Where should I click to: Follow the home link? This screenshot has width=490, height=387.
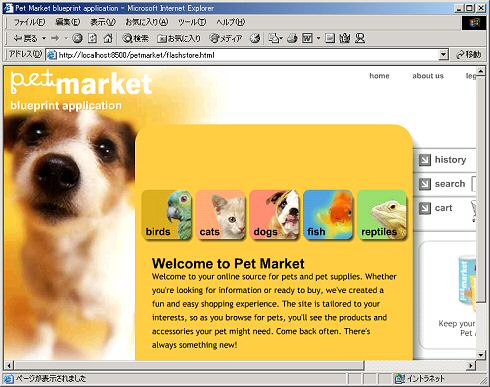[x=379, y=76]
